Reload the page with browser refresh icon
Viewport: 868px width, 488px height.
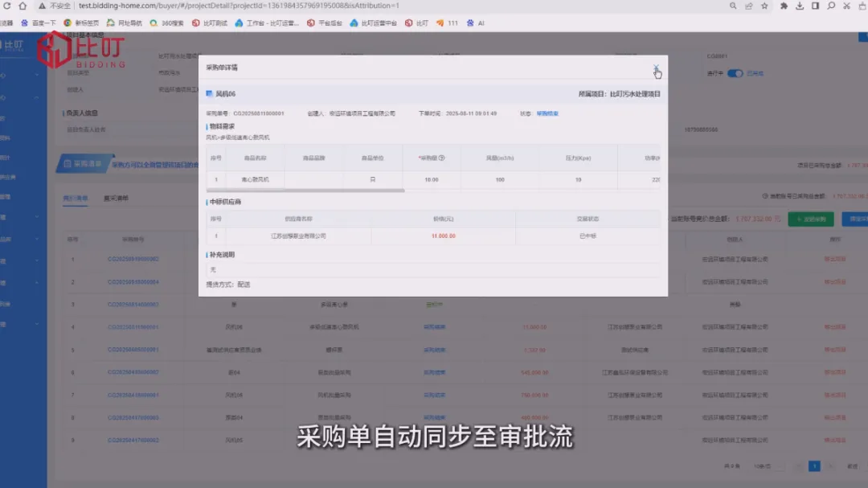7,6
